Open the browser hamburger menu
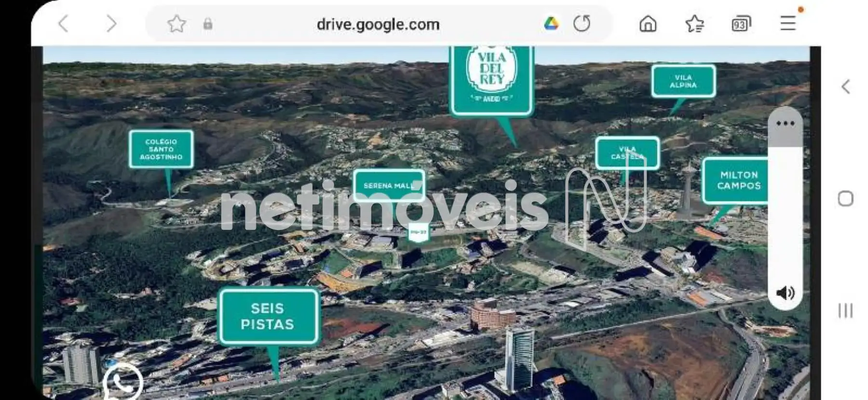 point(788,23)
